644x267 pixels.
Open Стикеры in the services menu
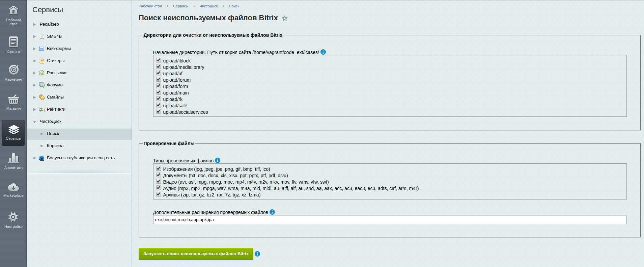click(x=55, y=61)
